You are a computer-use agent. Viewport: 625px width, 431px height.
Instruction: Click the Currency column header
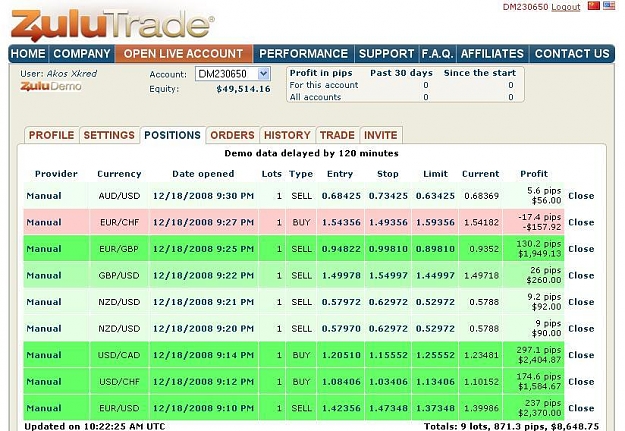pos(119,174)
